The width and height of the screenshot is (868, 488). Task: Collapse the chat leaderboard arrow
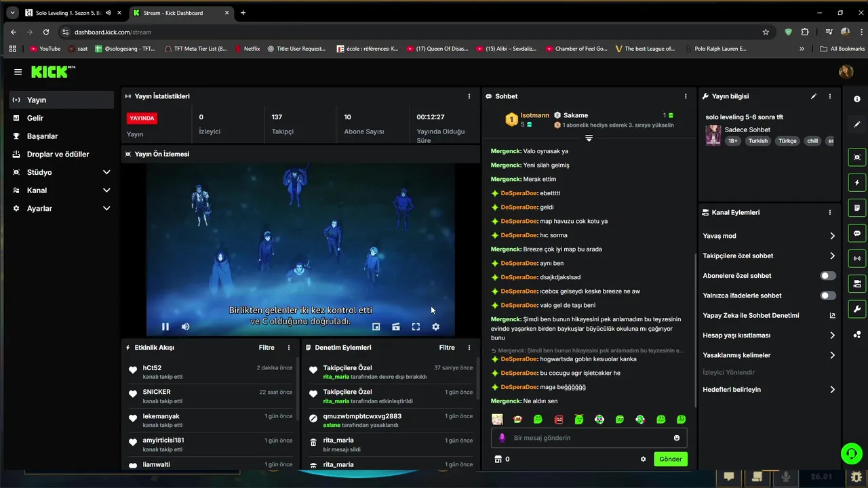589,138
